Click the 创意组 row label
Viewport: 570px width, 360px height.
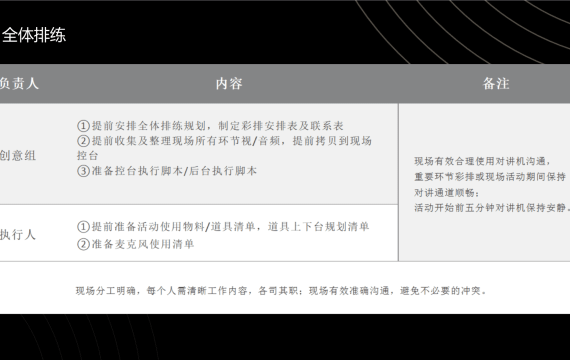click(x=18, y=156)
